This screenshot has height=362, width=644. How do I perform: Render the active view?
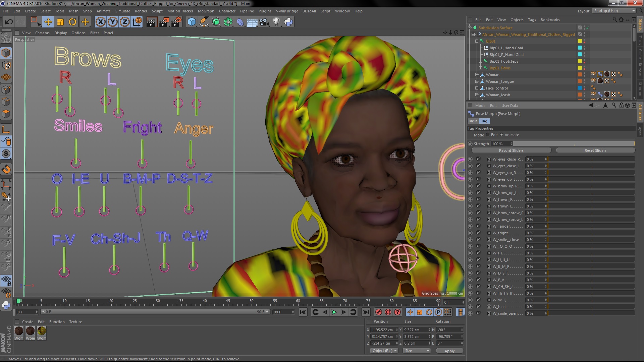pyautogui.click(x=151, y=22)
